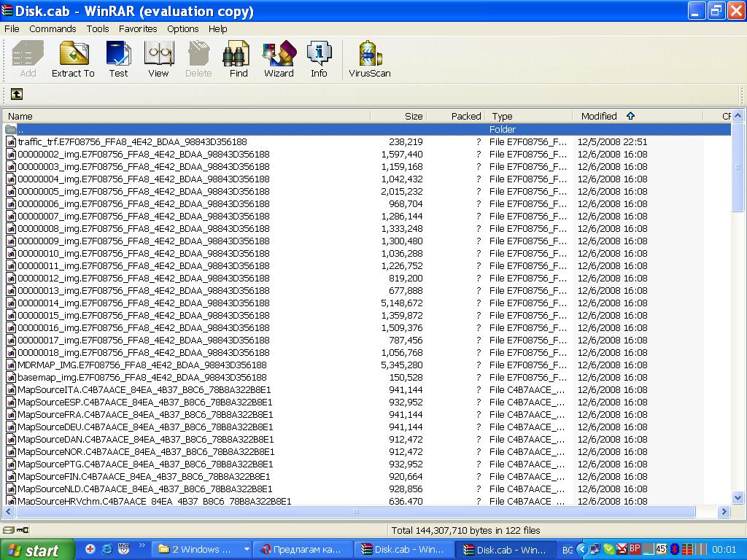Open the Commands menu
Screen dimensions: 747x560
coord(53,29)
